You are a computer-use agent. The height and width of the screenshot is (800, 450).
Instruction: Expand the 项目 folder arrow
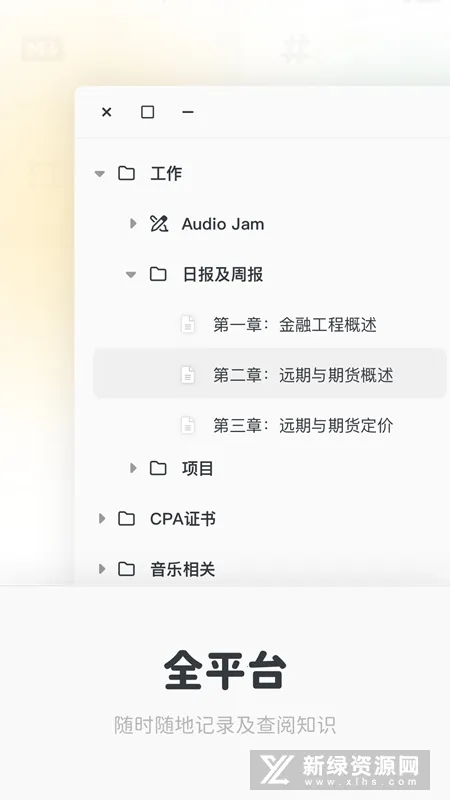click(133, 468)
